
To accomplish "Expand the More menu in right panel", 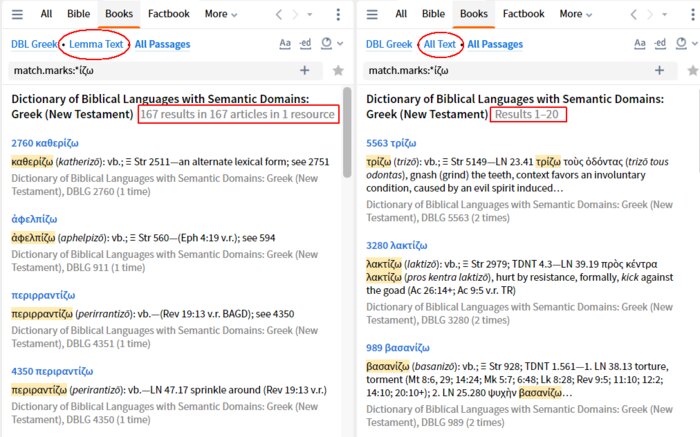I will [575, 14].
